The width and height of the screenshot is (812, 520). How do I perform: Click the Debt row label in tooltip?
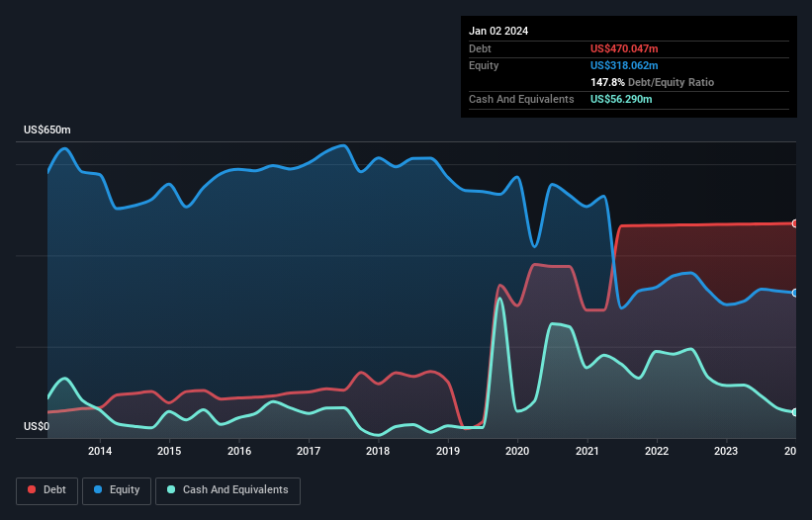click(480, 48)
